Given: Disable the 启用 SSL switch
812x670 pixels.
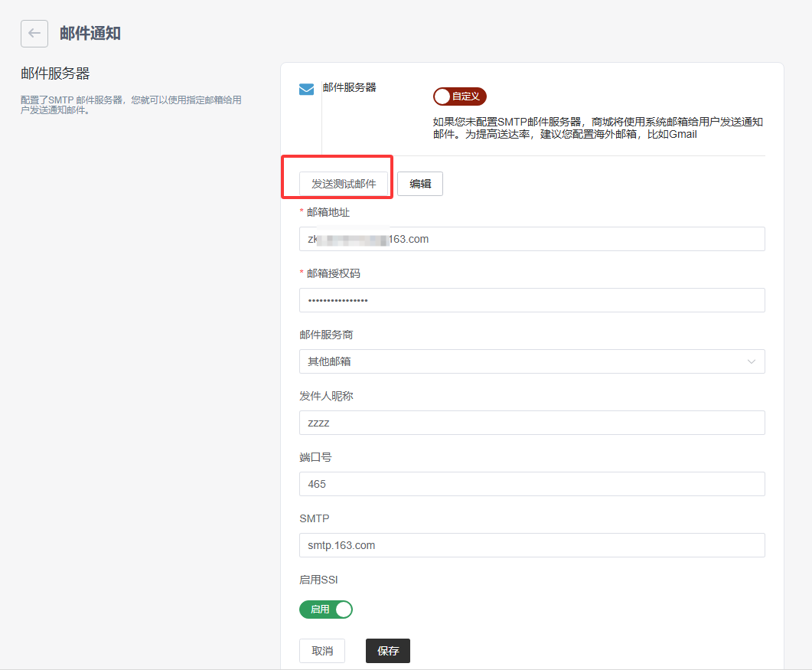Looking at the screenshot, I should (x=326, y=610).
